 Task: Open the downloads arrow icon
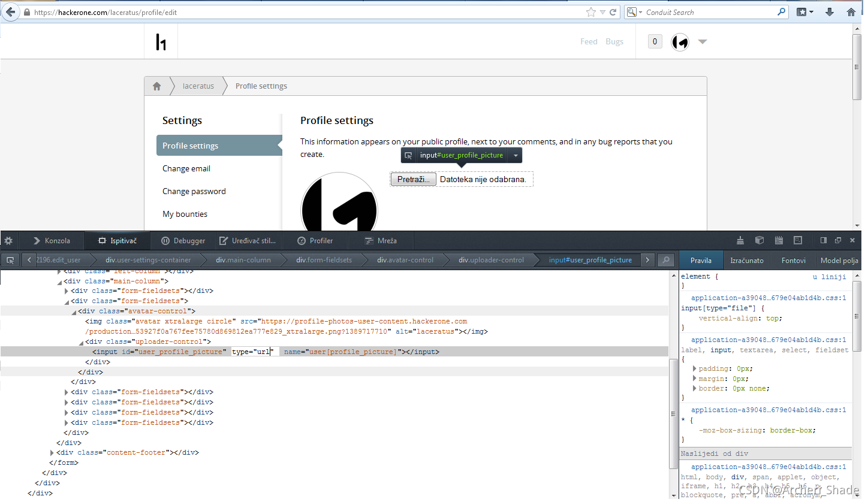pyautogui.click(x=830, y=12)
